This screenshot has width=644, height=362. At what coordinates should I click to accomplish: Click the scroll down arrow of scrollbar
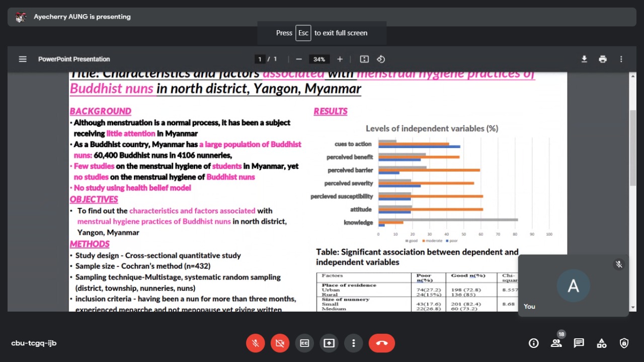[x=633, y=308]
